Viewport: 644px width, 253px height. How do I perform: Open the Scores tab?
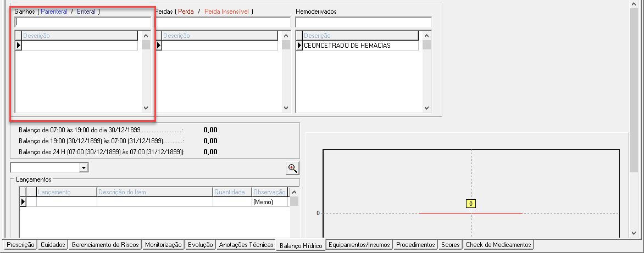(449, 245)
